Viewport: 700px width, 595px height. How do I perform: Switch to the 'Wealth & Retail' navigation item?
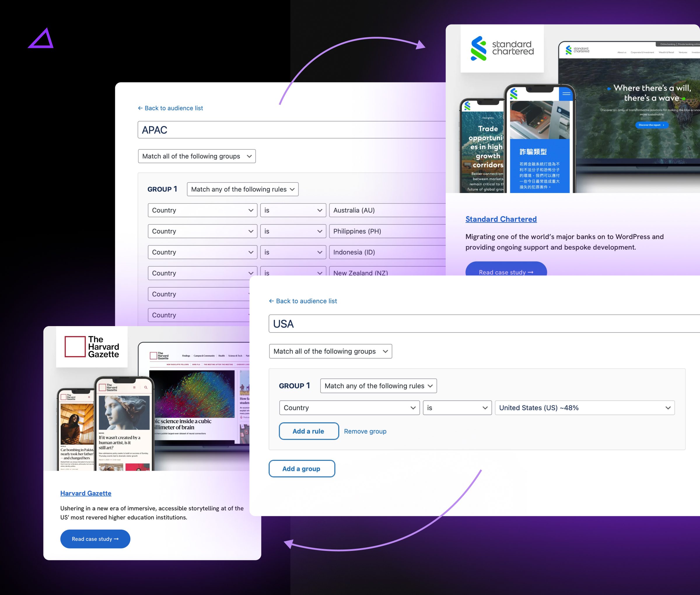point(667,52)
